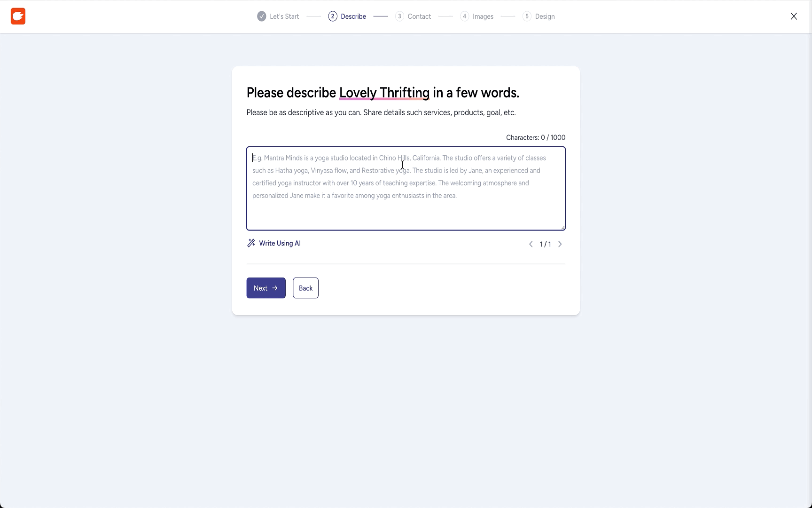812x508 pixels.
Task: Click the Next button to proceed
Action: coord(265,288)
